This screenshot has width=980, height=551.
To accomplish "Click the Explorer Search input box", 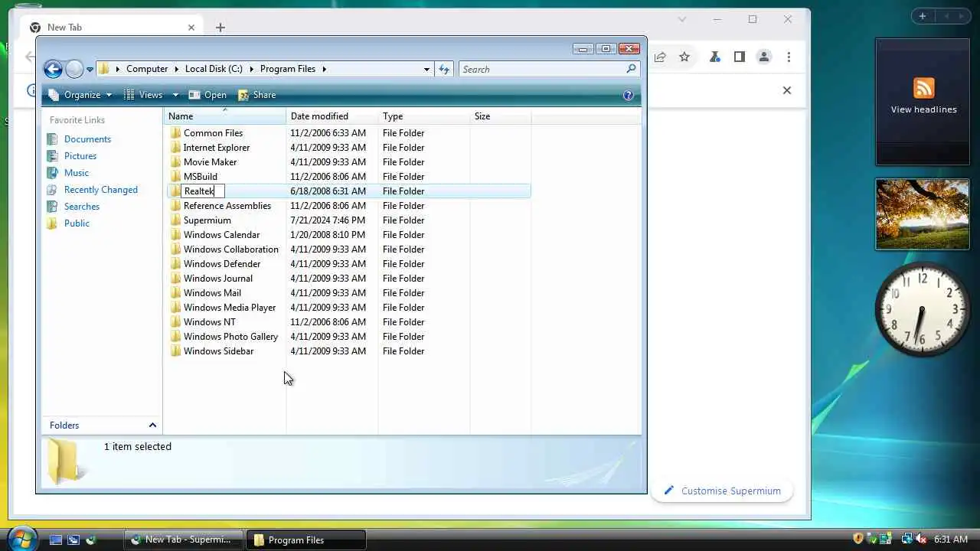I will coord(542,69).
